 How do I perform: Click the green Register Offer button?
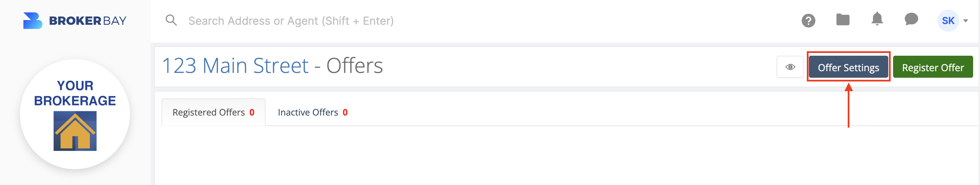point(933,67)
